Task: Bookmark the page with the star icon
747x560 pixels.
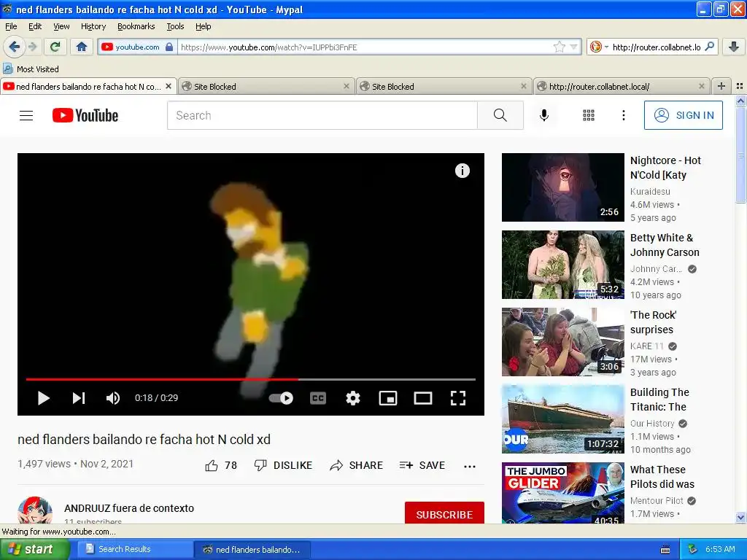Action: (x=559, y=47)
